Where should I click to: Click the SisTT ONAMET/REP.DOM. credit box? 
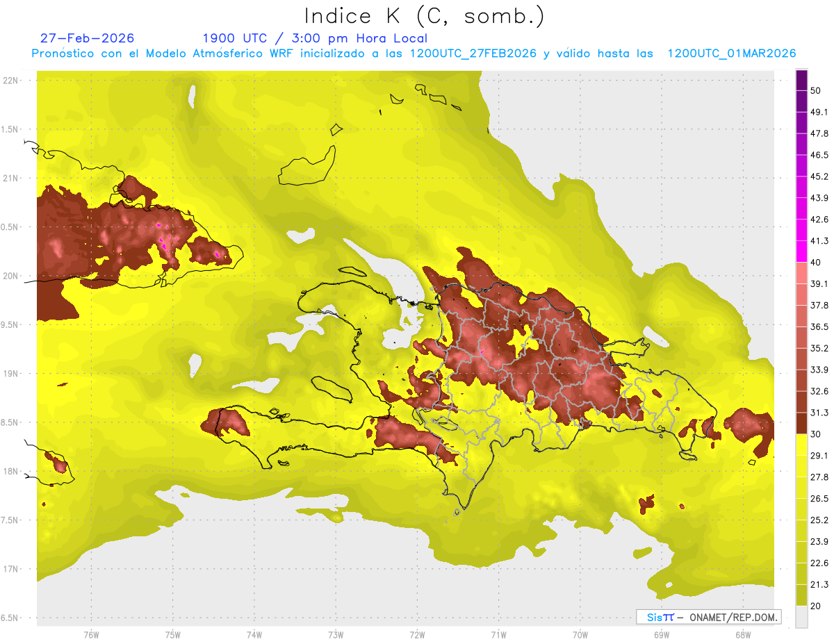[708, 617]
